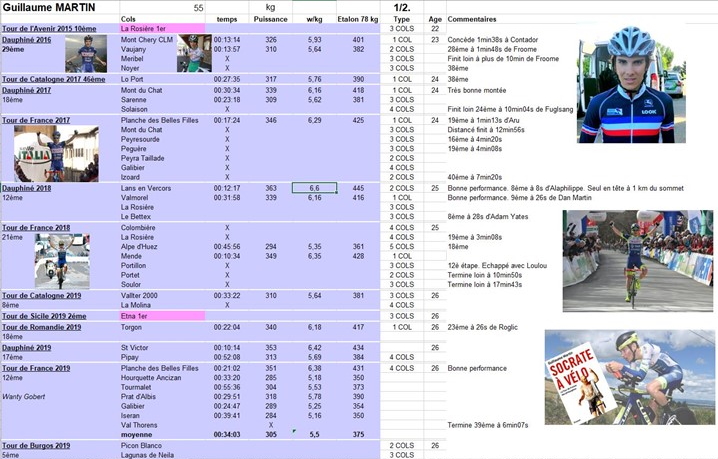
Task: Open the Tour de l'Avenir 2015 10ème link
Action: [49, 28]
